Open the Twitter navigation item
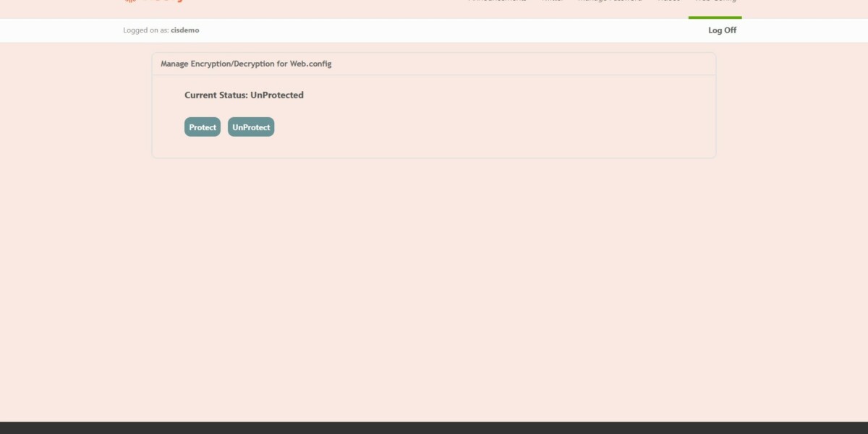The width and height of the screenshot is (868, 434). coord(553,2)
